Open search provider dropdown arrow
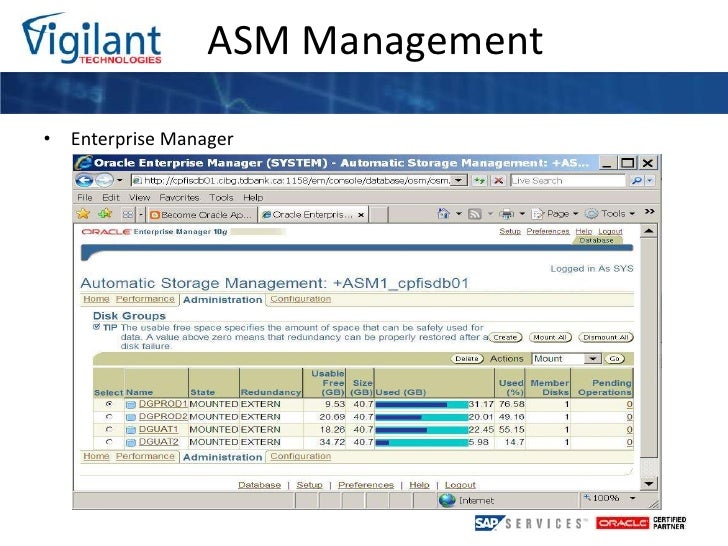The image size is (728, 546). tap(650, 181)
